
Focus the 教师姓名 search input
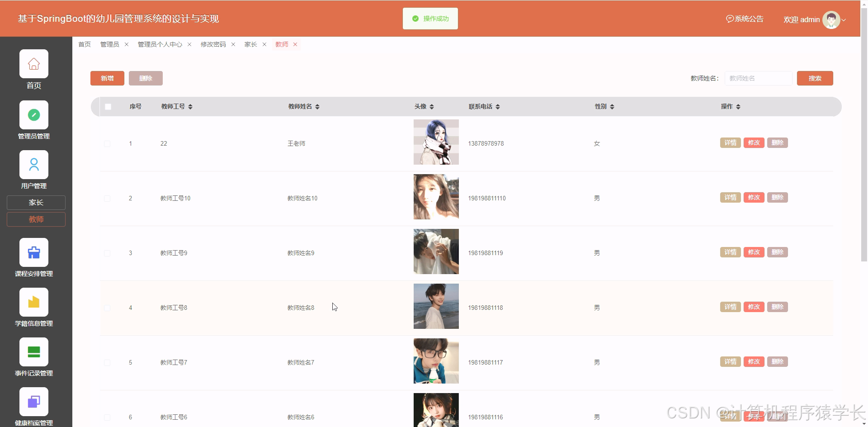click(758, 78)
